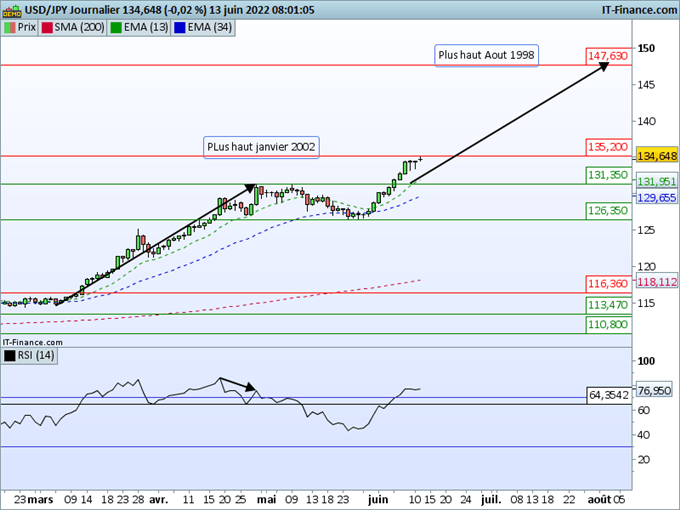
Task: Select the SMA (200) indicator legend
Action: pos(73,27)
